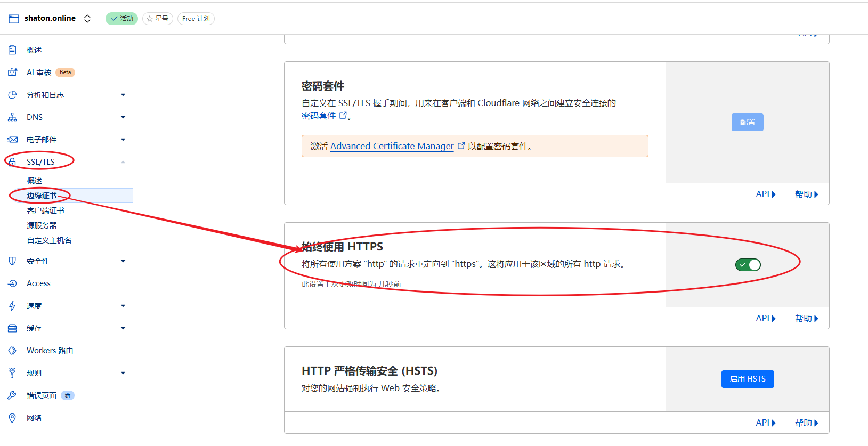Click the 启用 HSTS button
Viewport: 868px width, 446px height.
748,379
